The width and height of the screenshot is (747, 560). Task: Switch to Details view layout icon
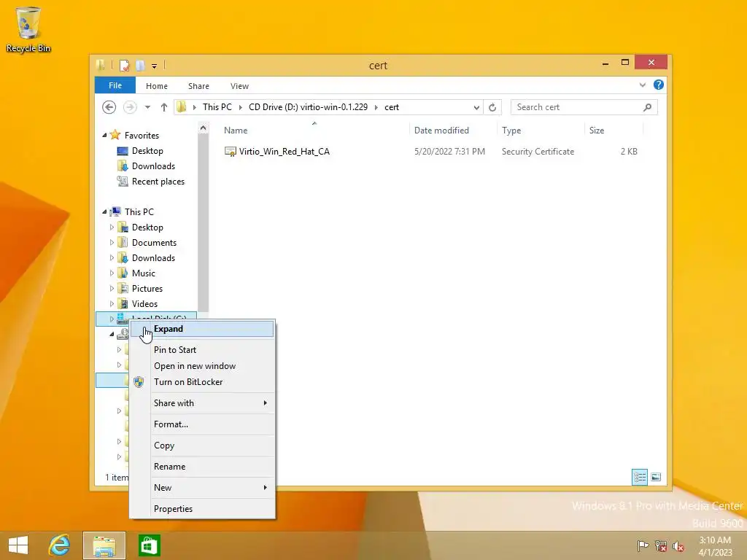tap(639, 477)
